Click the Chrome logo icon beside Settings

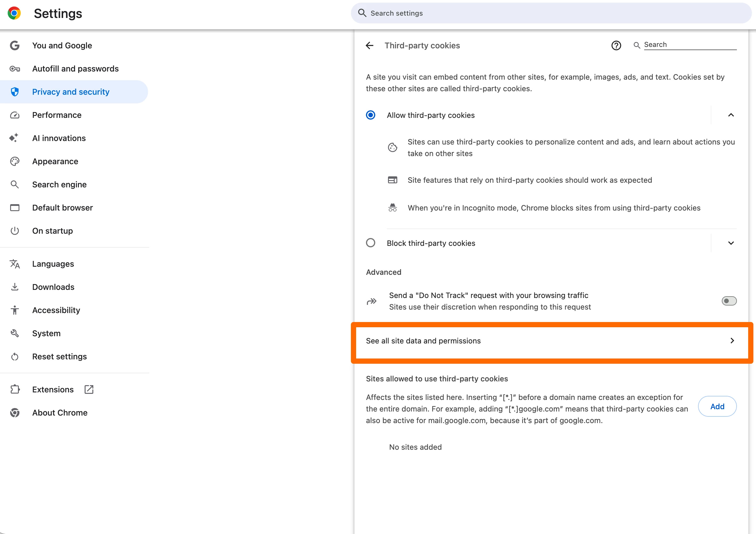(x=14, y=14)
